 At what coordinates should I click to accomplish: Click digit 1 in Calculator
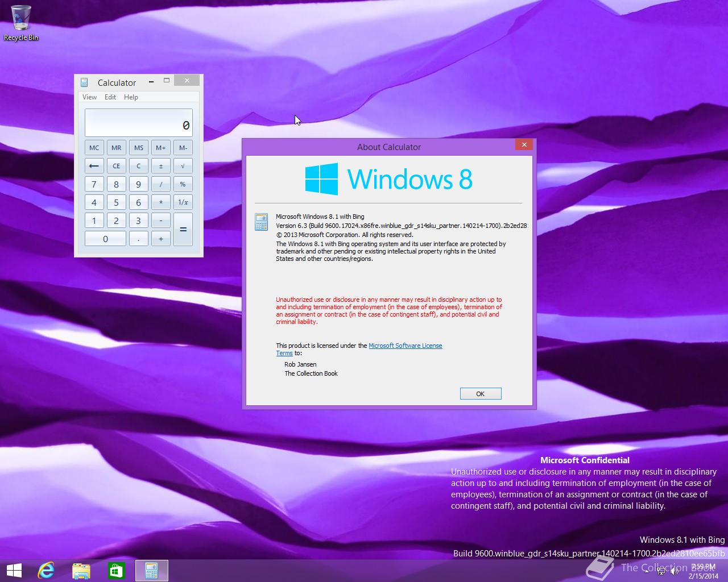pyautogui.click(x=94, y=221)
